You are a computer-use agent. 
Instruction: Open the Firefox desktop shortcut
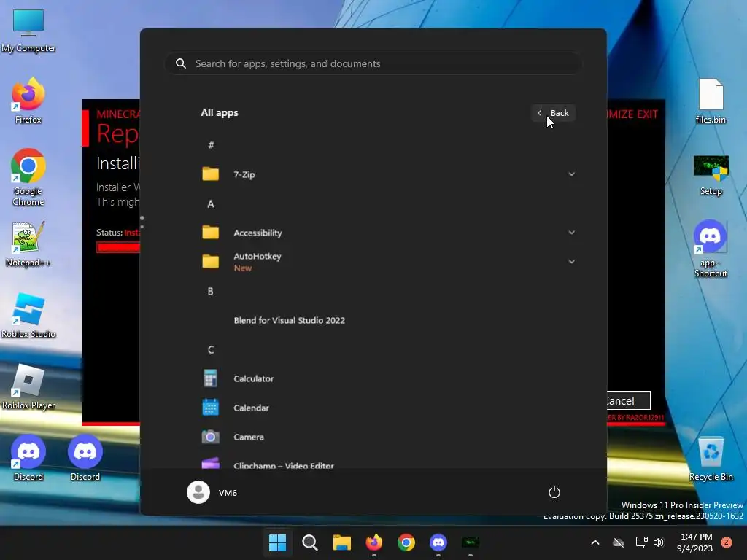point(28,101)
